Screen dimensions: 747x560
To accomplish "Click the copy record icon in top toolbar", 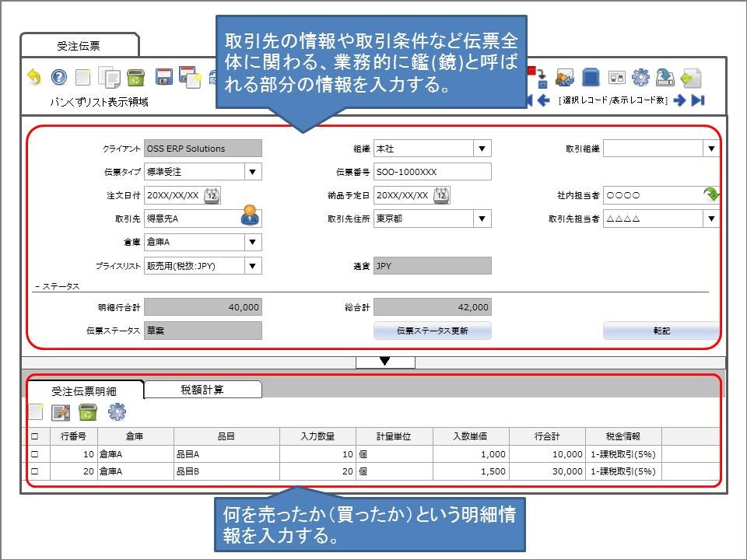I will point(109,77).
